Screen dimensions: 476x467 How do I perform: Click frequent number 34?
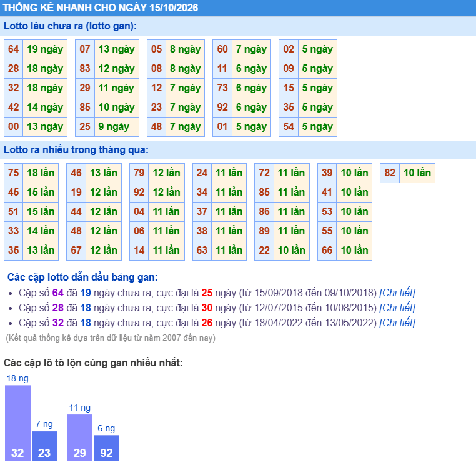pyautogui.click(x=202, y=193)
